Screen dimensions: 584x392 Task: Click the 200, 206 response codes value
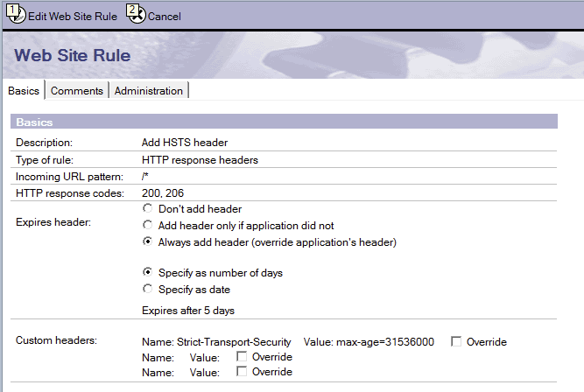coord(162,192)
